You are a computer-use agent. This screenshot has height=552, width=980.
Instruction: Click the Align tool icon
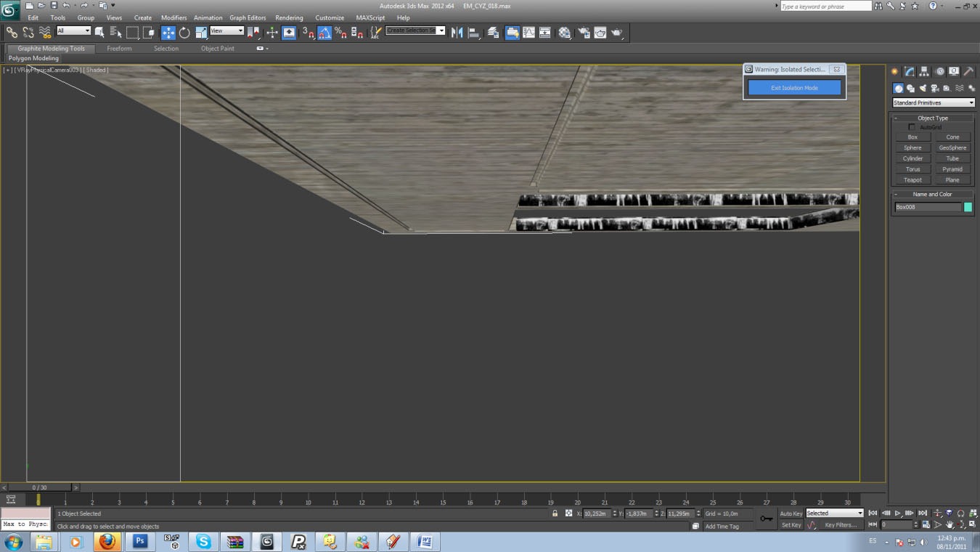point(473,33)
